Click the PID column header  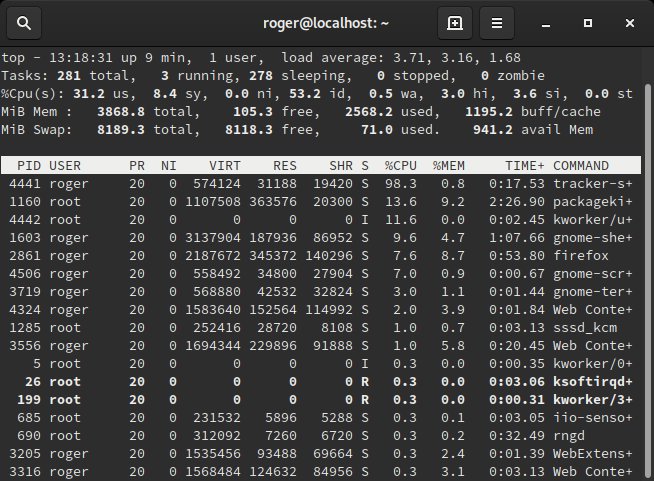(29, 166)
